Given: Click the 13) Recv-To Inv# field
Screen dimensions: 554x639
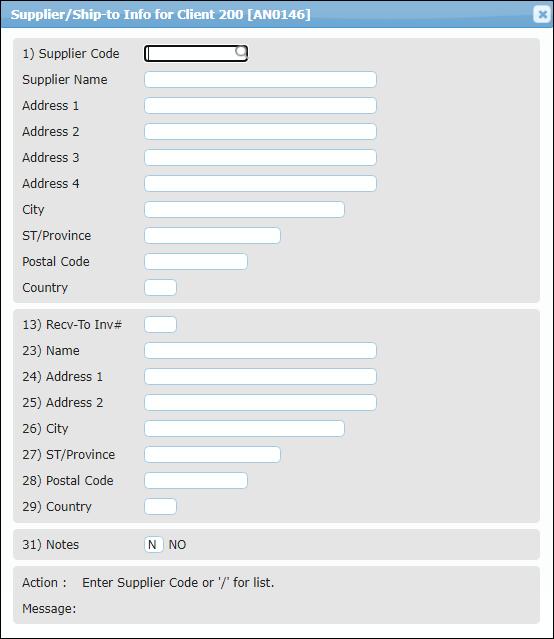Looking at the screenshot, I should pos(160,325).
